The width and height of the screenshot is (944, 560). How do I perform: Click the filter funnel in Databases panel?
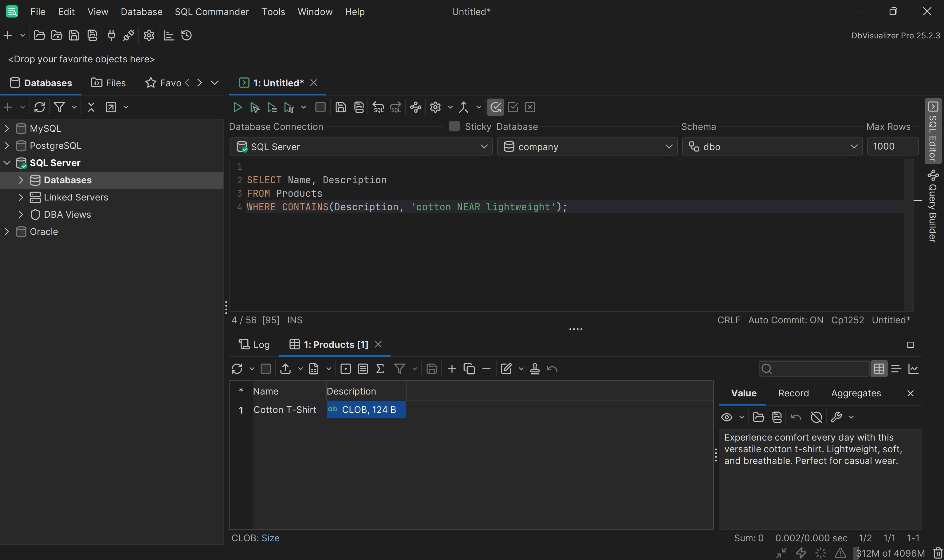click(59, 107)
